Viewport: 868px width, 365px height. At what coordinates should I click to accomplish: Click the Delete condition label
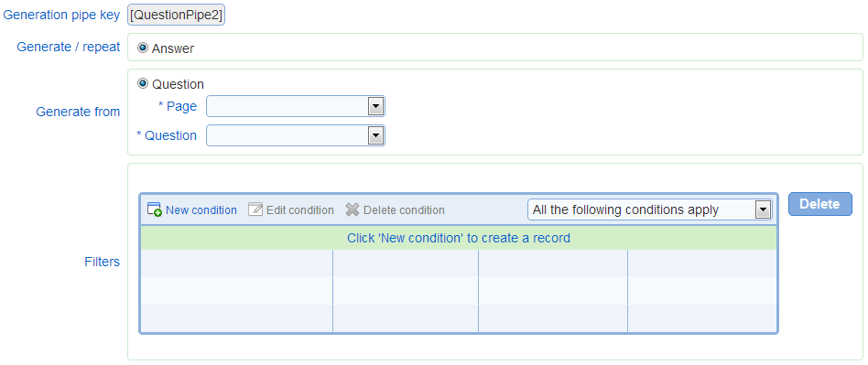coord(404,210)
